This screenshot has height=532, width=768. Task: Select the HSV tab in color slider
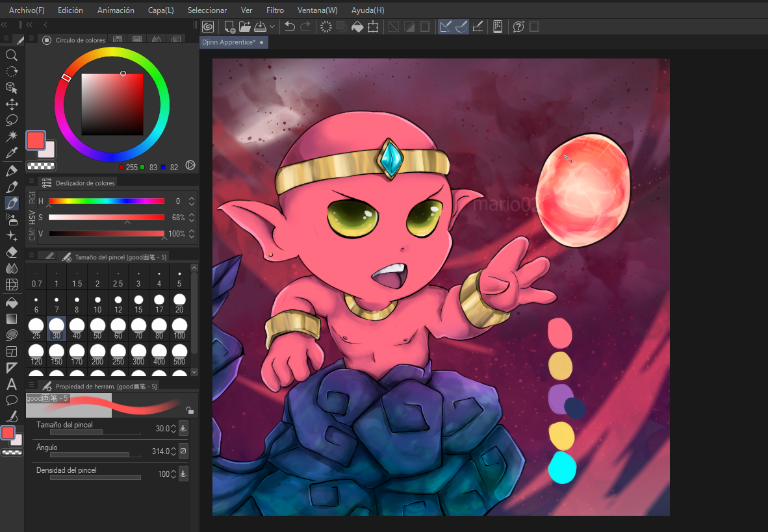click(31, 217)
